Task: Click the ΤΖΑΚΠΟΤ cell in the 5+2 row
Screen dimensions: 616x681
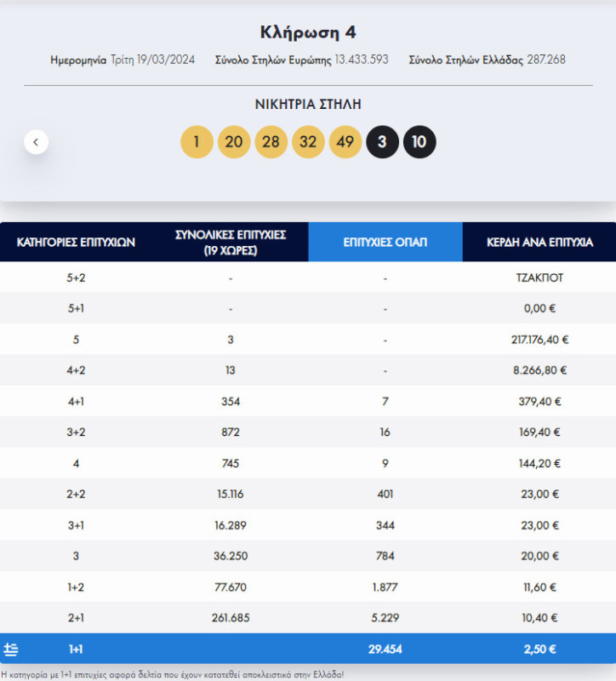Action: point(539,278)
